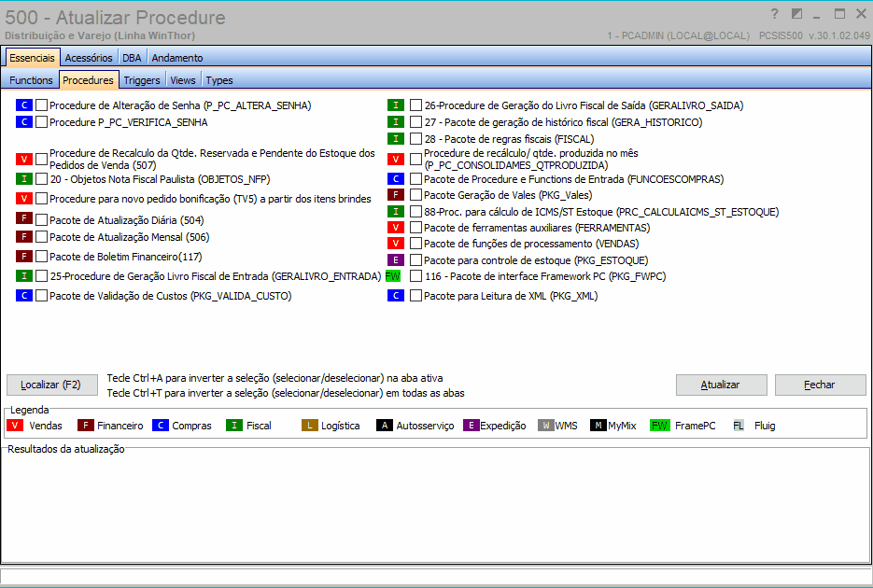This screenshot has width=873, height=588.
Task: Check Procedure de Alteração de Senha (P_PC_ALTERA_SENHA)
Action: (41, 105)
